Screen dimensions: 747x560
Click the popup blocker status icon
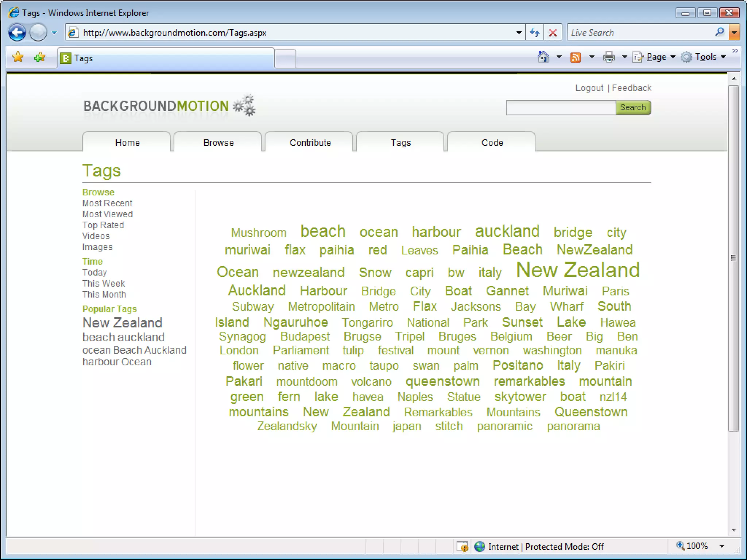point(462,547)
